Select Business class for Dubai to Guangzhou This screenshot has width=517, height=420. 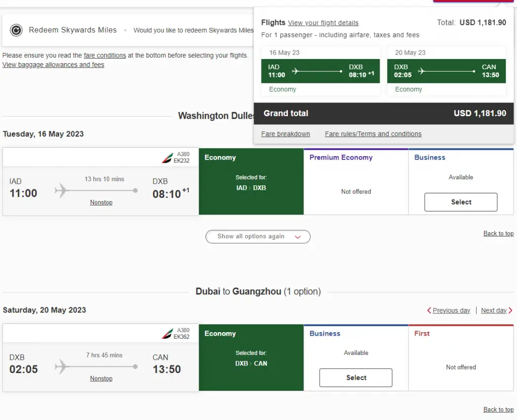click(355, 378)
